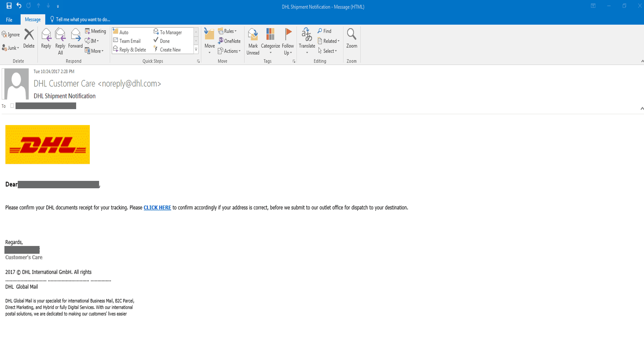Open the Related dropdown
Screen dimensions: 644x344
(329, 41)
